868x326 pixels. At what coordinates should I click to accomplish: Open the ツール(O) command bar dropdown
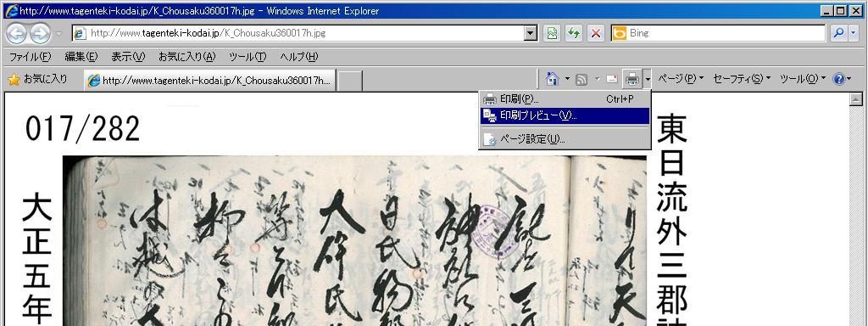point(802,79)
